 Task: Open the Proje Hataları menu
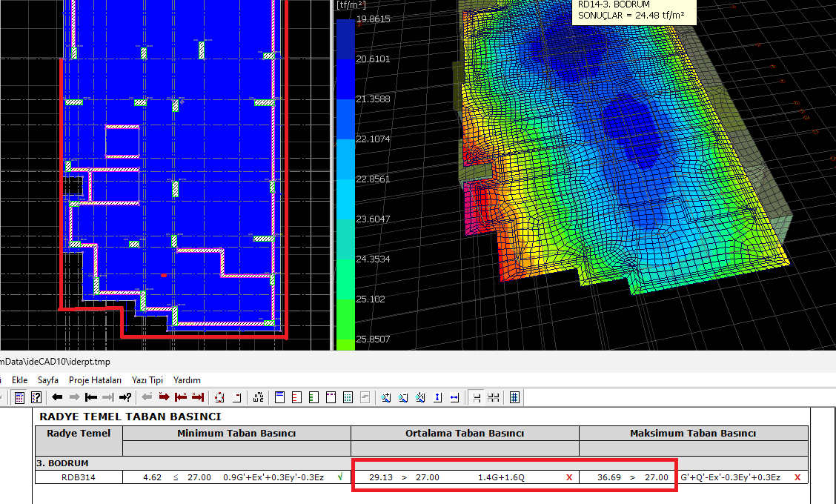pos(95,379)
